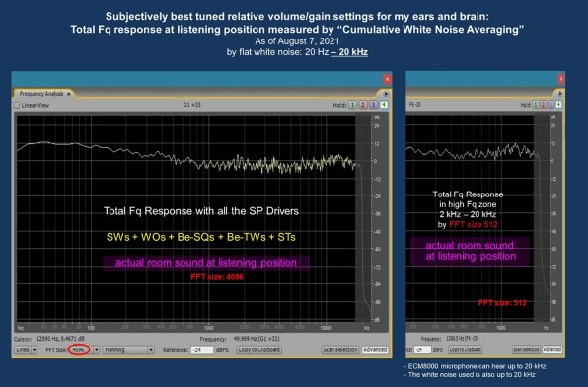Open panel menu arrow in left Frequency Analysis window
Image resolution: width=588 pixels, height=387 pixels.
click(386, 94)
